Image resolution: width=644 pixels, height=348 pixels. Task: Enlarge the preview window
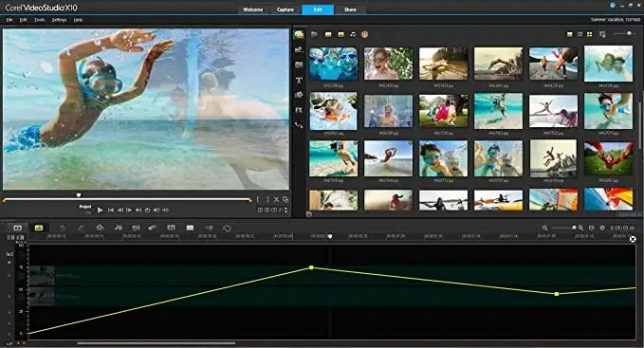pos(285,199)
